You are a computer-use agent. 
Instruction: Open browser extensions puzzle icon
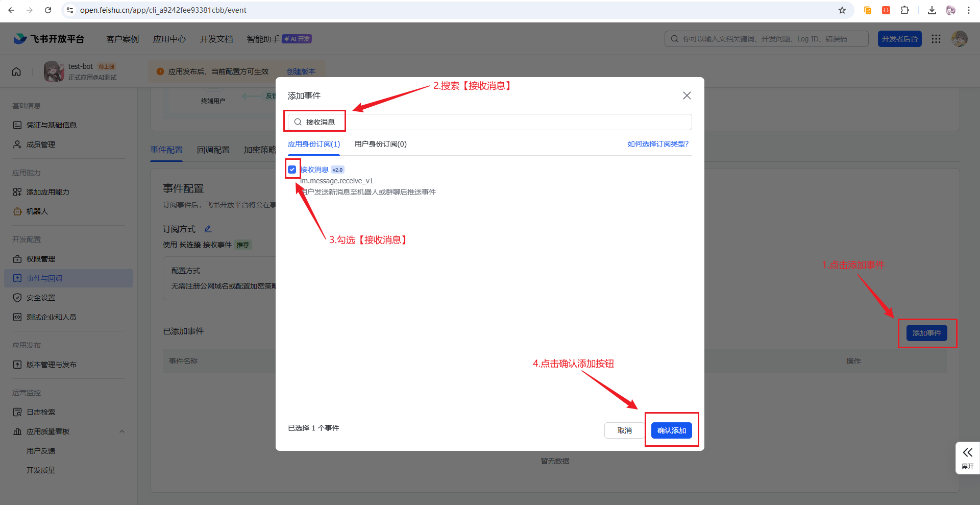click(904, 10)
